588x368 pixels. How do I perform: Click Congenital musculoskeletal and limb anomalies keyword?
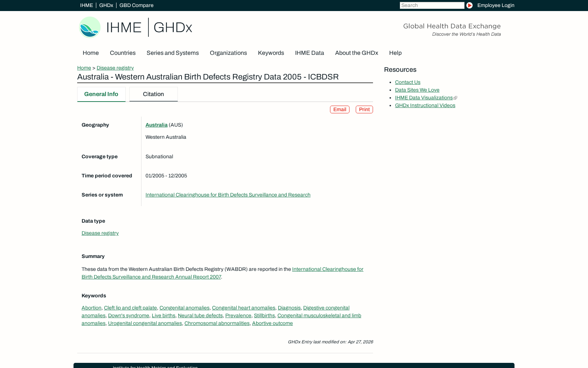click(x=319, y=316)
